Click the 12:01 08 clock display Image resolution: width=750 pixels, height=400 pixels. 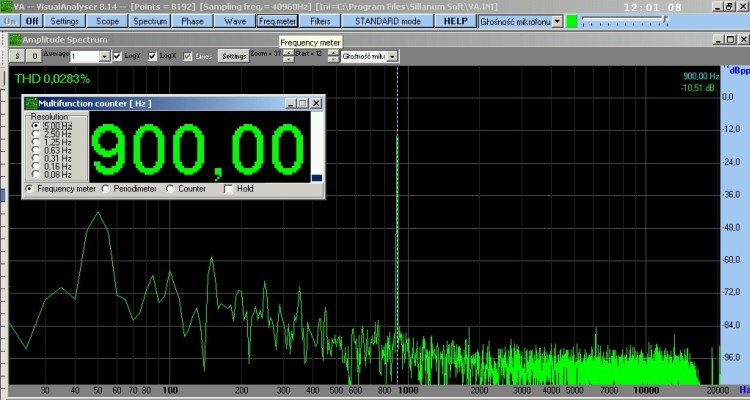point(653,7)
